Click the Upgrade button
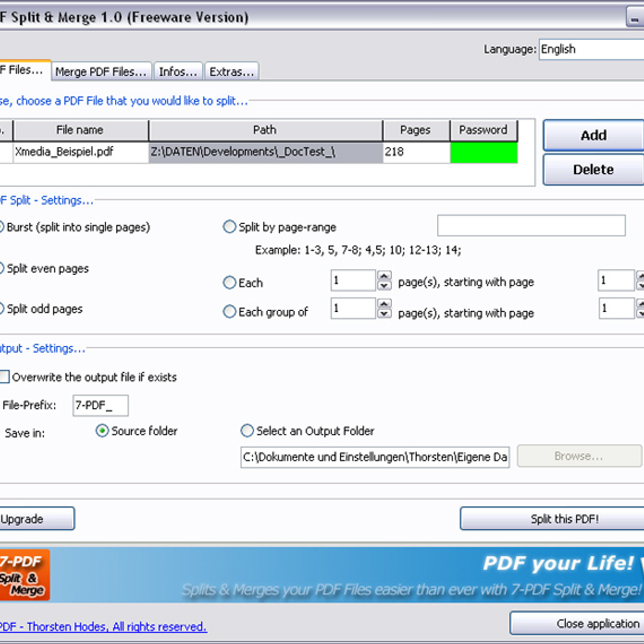Viewport: 644px width, 644px height. 36,519
